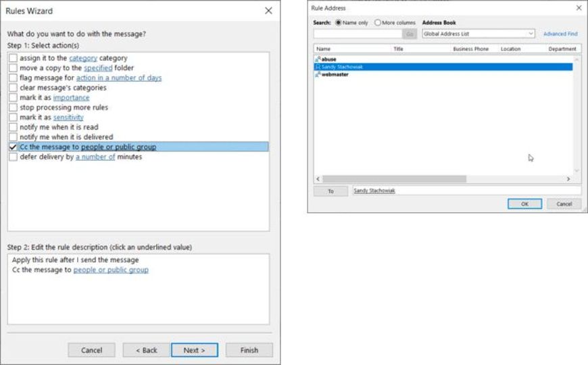Screen dimensions: 588x365
Task: Check 'clear message's categories' checkbox
Action: click(x=13, y=87)
